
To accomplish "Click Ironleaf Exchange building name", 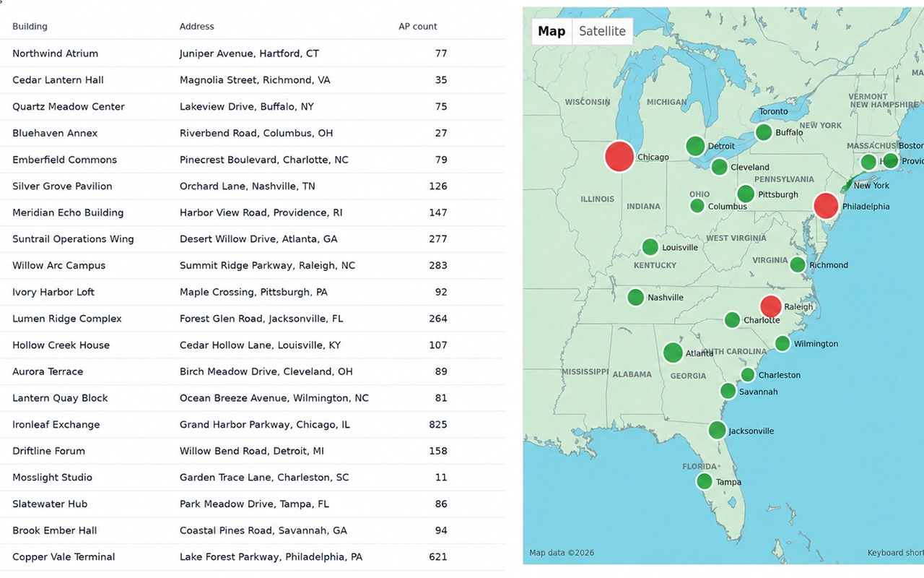I will coord(56,424).
